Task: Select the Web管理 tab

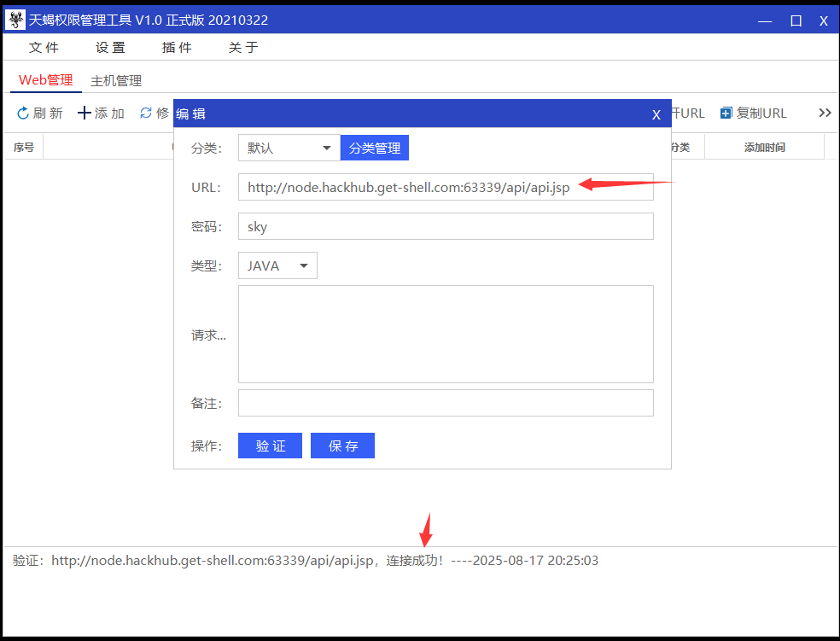Action: point(44,79)
